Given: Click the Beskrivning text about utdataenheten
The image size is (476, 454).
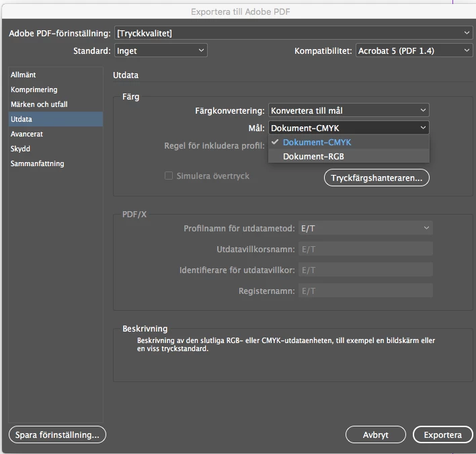Looking at the screenshot, I should [x=286, y=344].
